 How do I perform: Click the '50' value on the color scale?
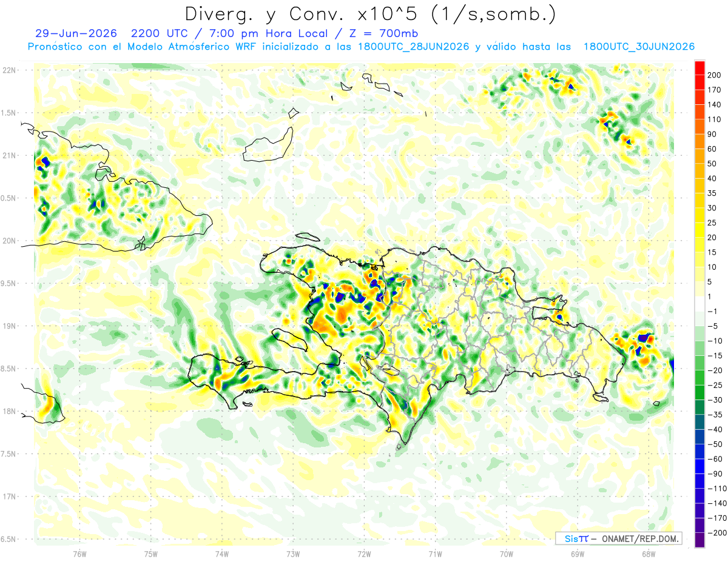[712, 164]
